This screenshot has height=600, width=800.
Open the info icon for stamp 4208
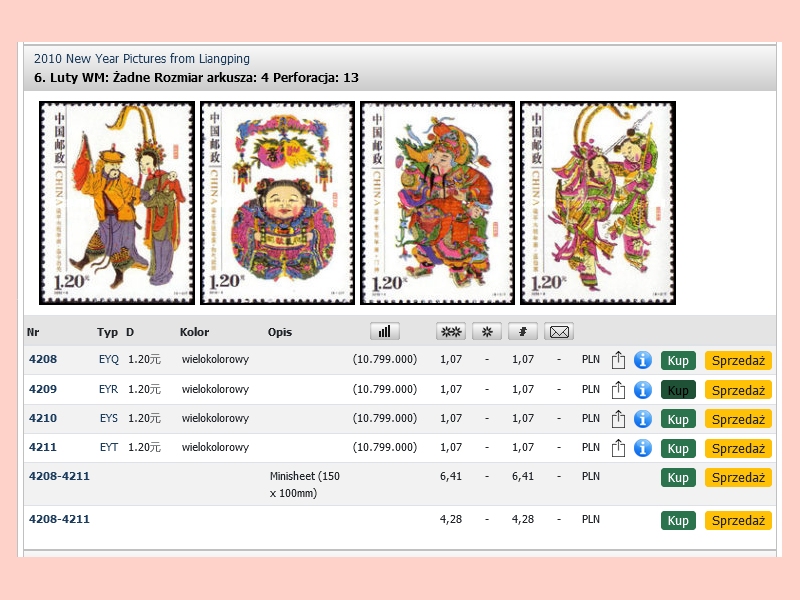click(643, 360)
